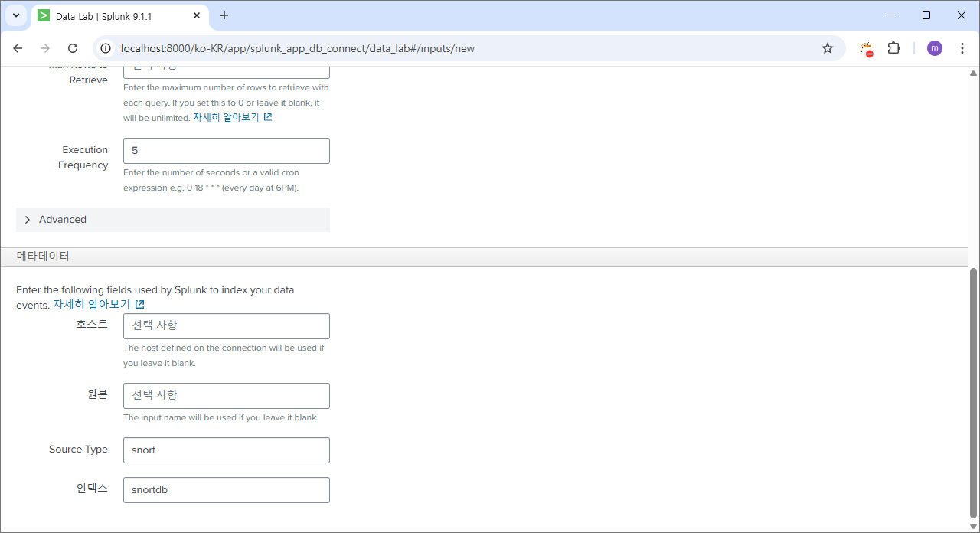Open the metadata 자세히 알아보기 link

(99, 304)
